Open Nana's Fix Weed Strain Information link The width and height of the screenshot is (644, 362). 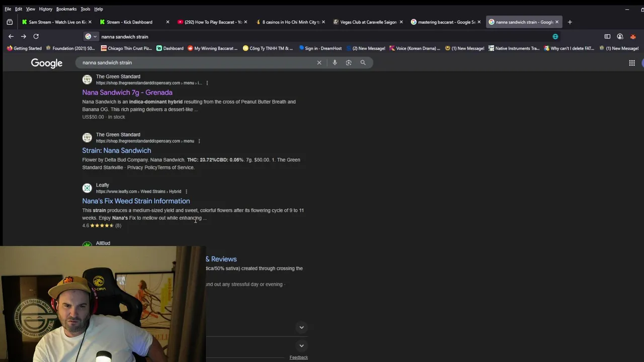[x=136, y=201]
